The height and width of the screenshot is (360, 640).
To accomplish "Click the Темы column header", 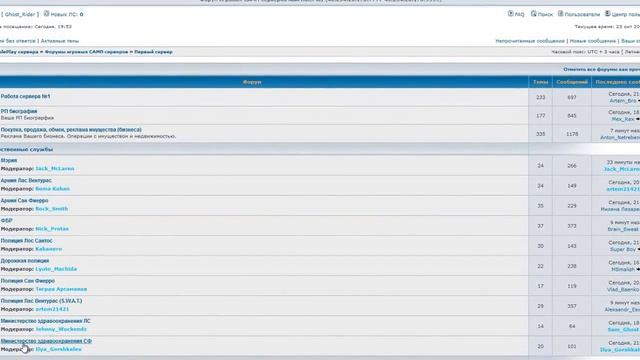I will pyautogui.click(x=540, y=82).
